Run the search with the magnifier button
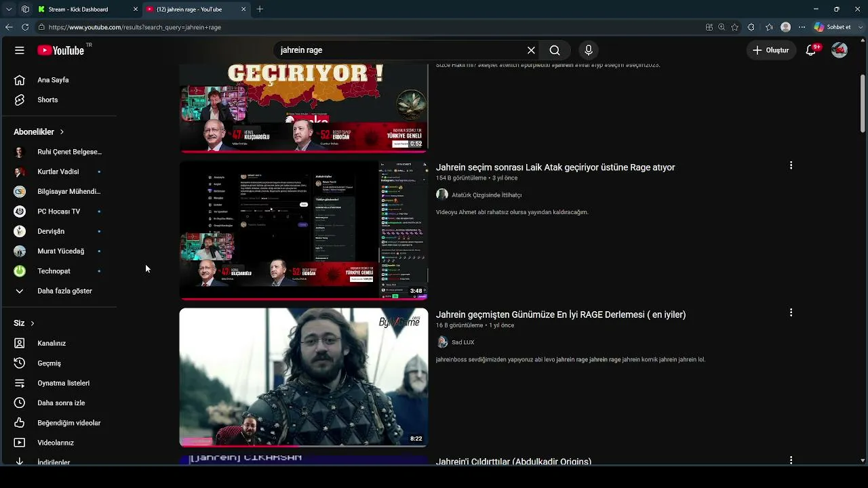Screen dimensions: 868x488 pos(555,50)
